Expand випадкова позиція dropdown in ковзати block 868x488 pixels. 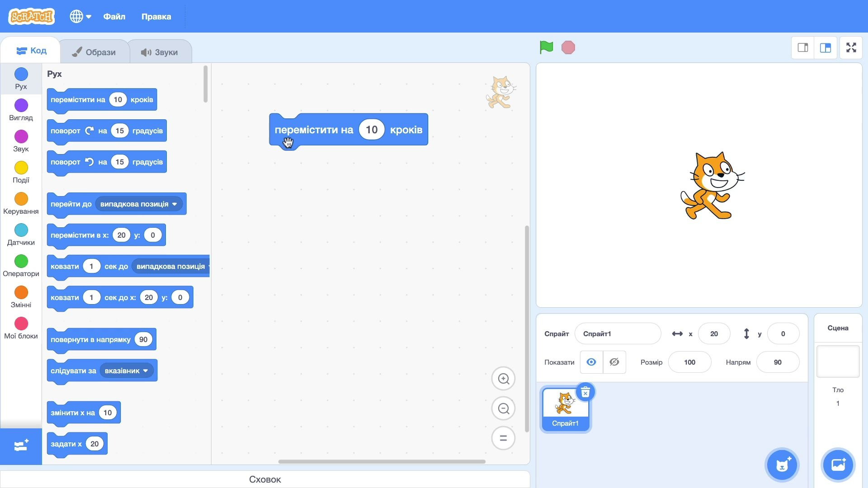[171, 266]
